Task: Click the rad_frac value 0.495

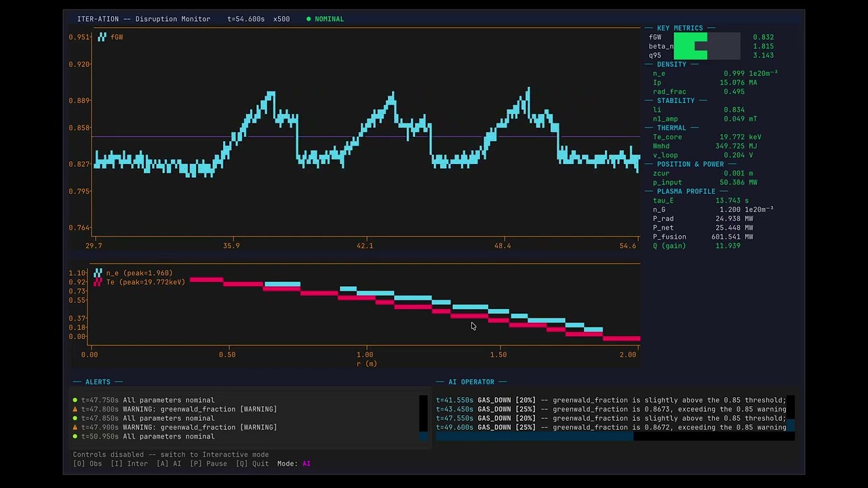Action: click(734, 91)
